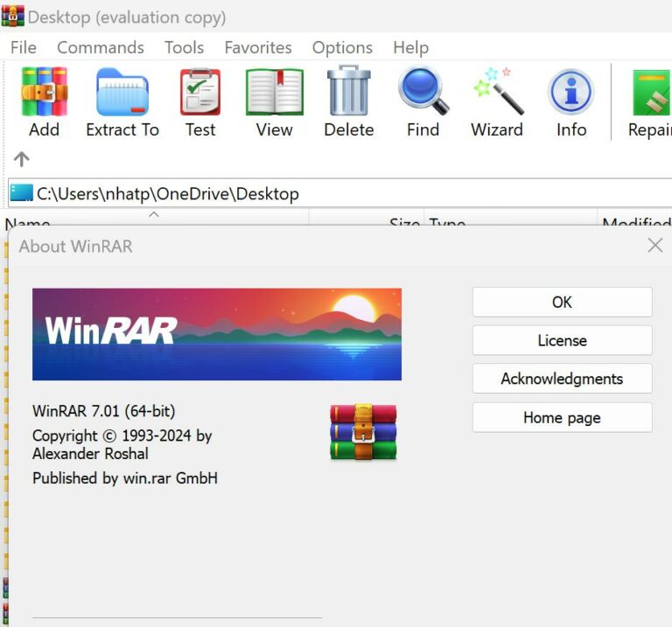
Task: Click the Acknowledgments button
Action: click(x=562, y=379)
